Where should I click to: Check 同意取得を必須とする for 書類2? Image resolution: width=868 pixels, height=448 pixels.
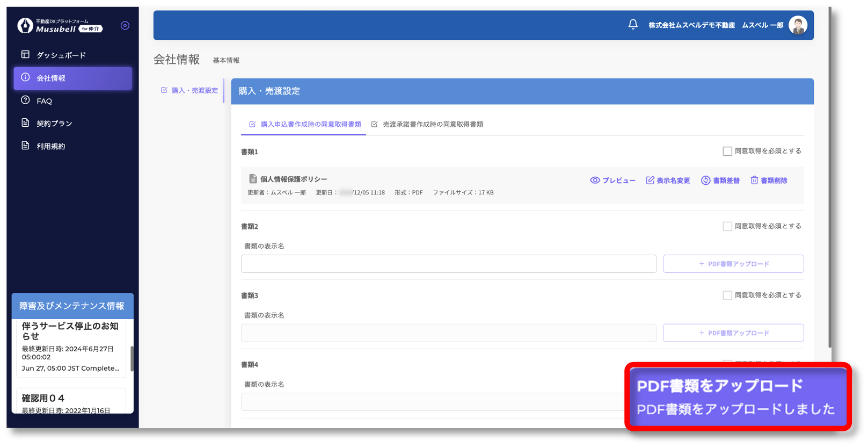click(x=727, y=226)
